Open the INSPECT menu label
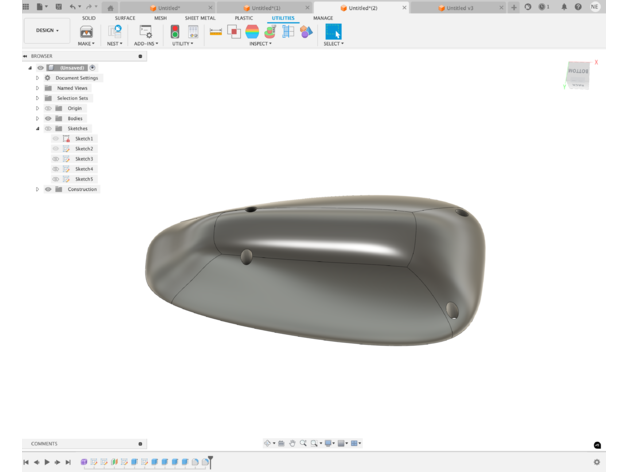Image resolution: width=628 pixels, height=472 pixels. point(260,44)
